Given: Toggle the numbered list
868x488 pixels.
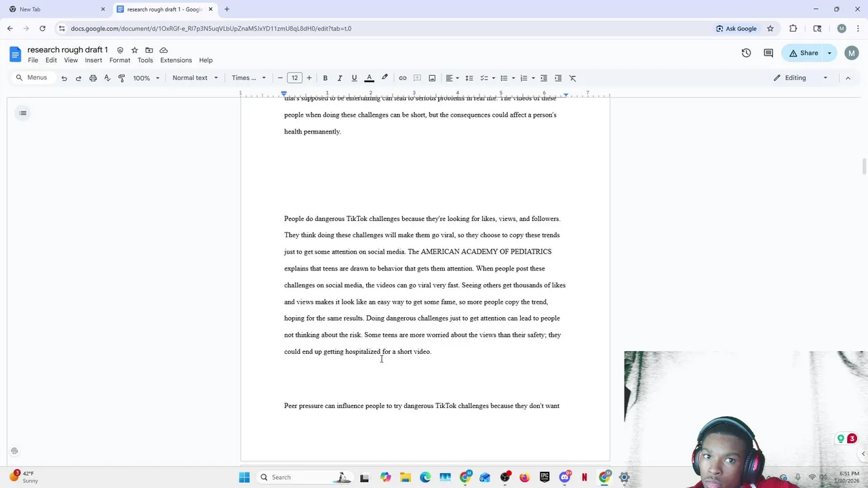Looking at the screenshot, I should 524,78.
